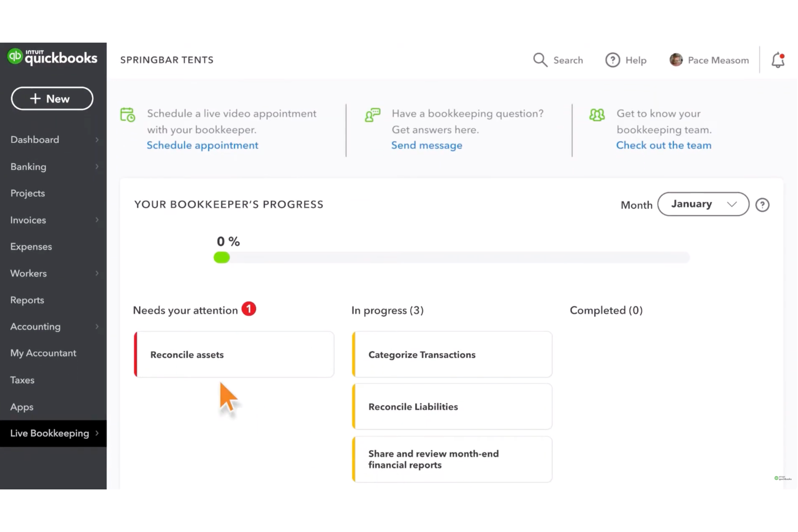Open the notifications bell
The width and height of the screenshot is (798, 532).
(x=778, y=60)
